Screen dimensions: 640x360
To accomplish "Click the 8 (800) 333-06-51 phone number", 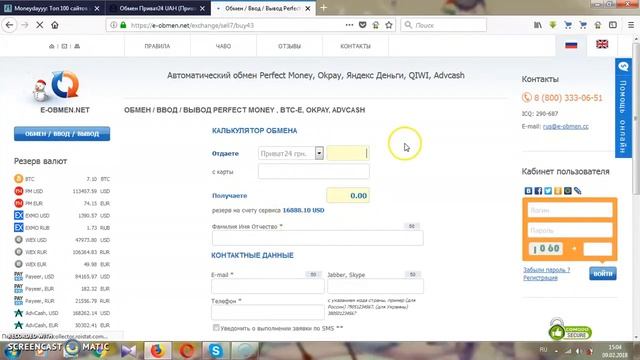I will tap(568, 98).
